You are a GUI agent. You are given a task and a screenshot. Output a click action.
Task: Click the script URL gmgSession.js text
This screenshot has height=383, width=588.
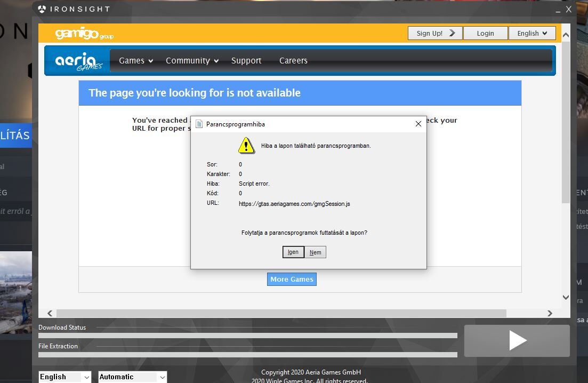[x=294, y=204]
